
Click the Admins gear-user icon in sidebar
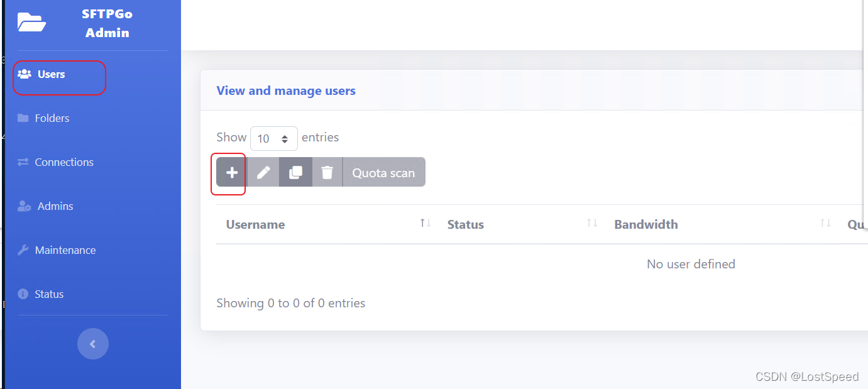[25, 206]
